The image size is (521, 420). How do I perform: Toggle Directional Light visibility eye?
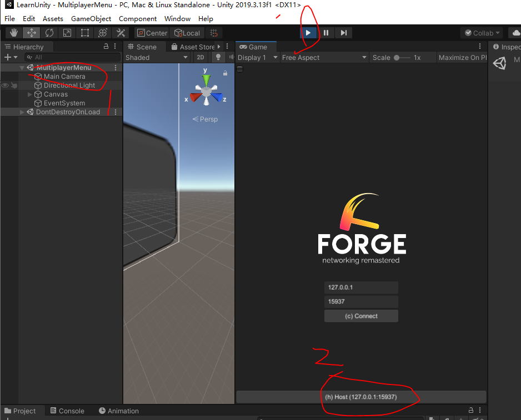click(x=5, y=85)
